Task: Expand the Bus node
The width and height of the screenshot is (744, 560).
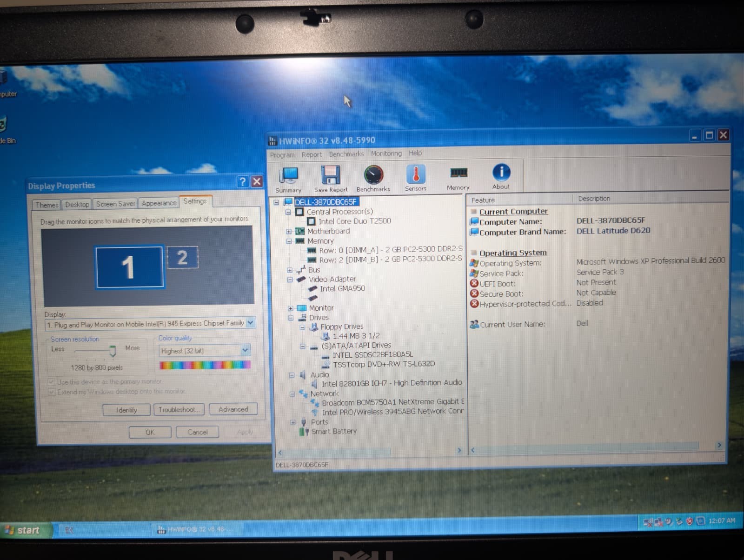Action: pos(290,270)
